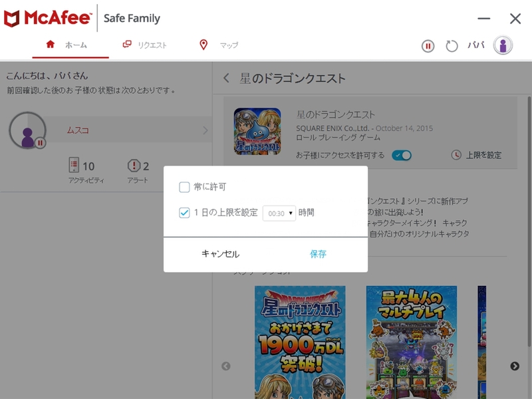
Task: Click the 星のドラゴンクエスト page heading
Action: [x=293, y=78]
